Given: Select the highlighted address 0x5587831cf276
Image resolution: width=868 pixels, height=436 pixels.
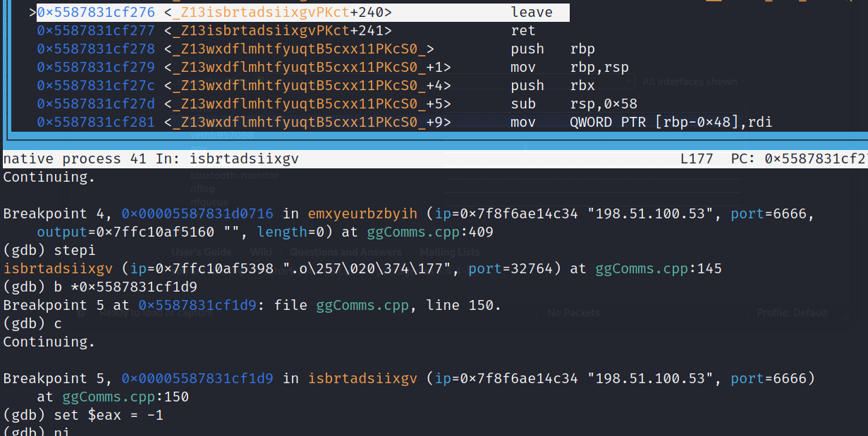Looking at the screenshot, I should pyautogui.click(x=97, y=12).
